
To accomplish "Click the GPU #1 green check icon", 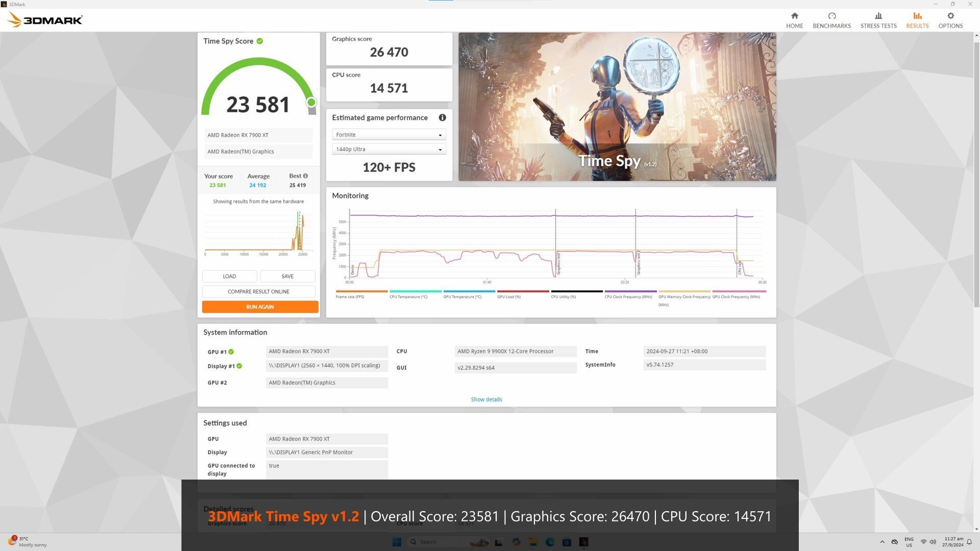I will [x=231, y=352].
